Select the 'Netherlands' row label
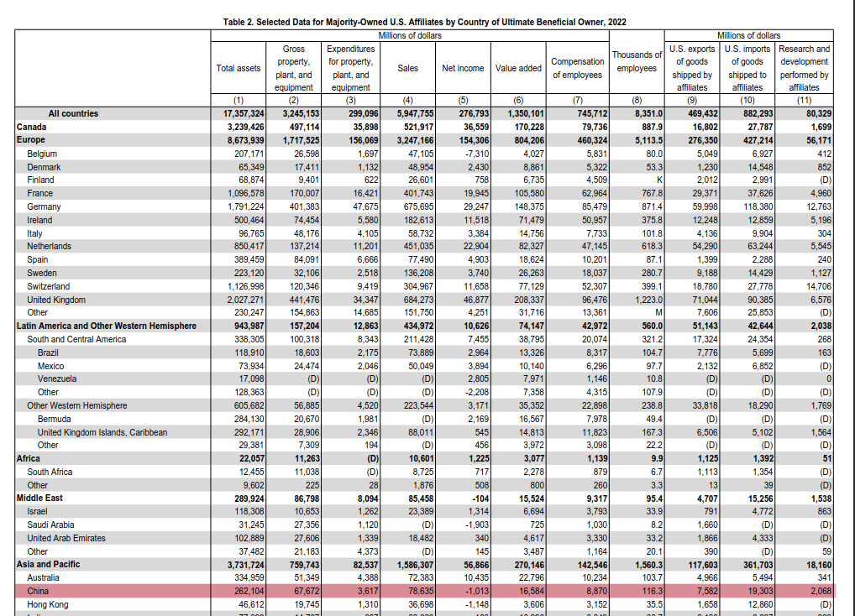Screen dimensions: 855x616 [x=49, y=246]
